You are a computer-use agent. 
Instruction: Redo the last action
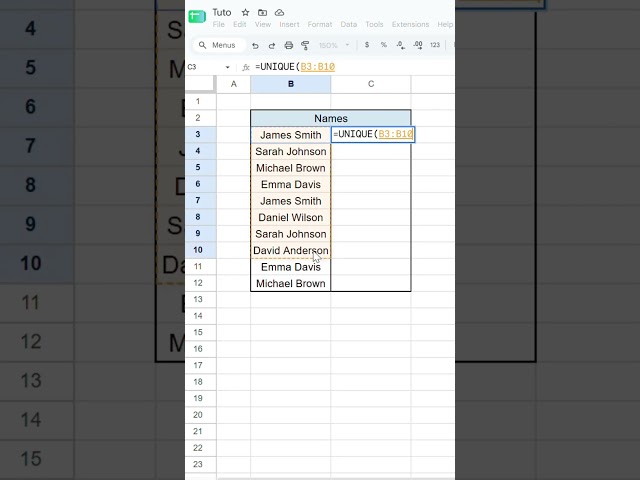[x=272, y=45]
